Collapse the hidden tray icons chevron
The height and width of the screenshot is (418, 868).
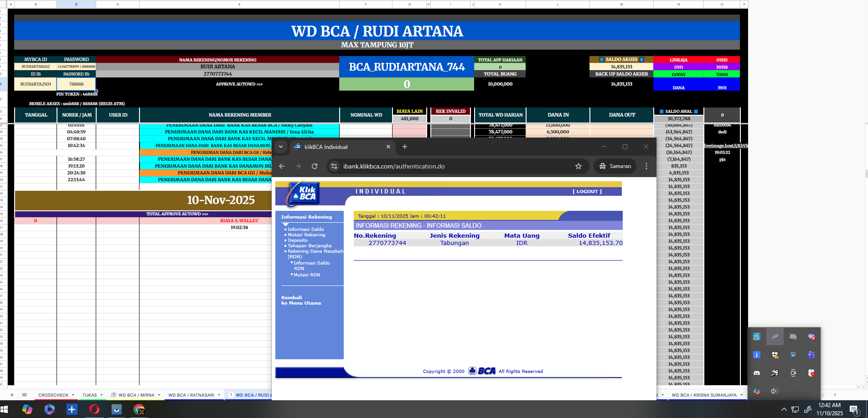point(784,409)
